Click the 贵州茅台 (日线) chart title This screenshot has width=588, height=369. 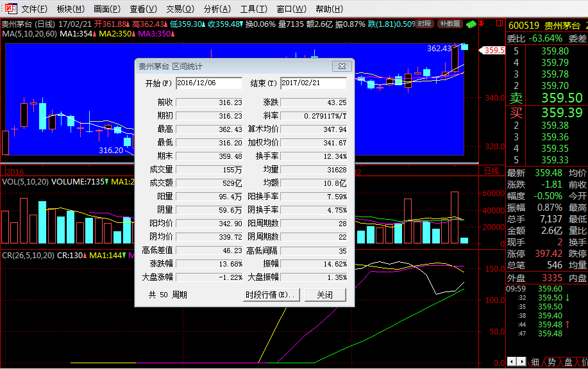click(28, 24)
